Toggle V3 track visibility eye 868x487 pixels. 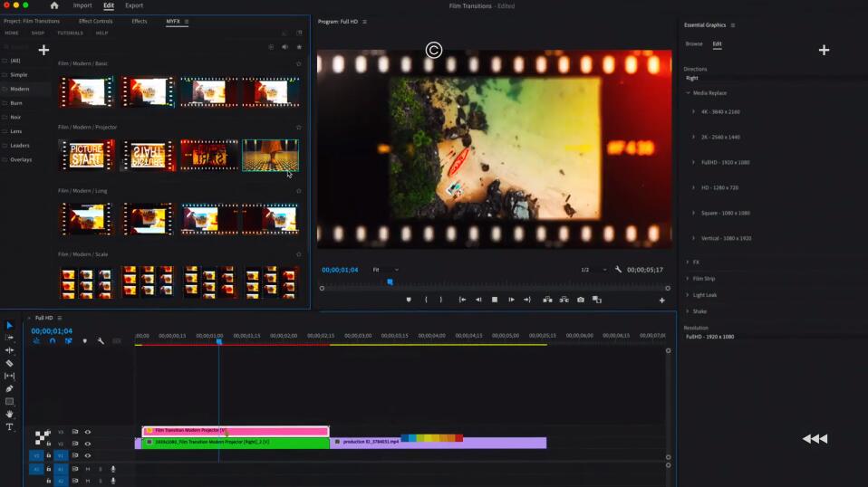(88, 432)
